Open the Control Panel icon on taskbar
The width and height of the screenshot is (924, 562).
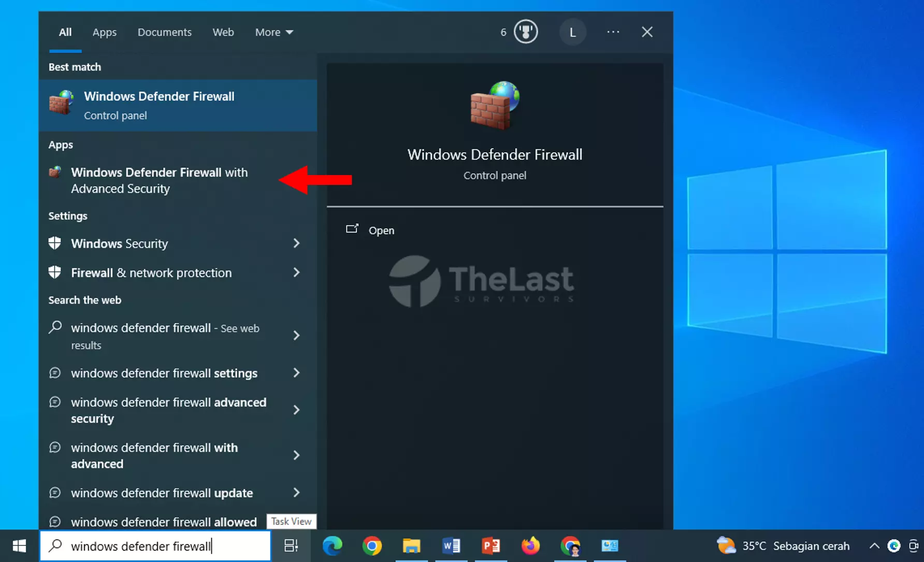click(610, 546)
